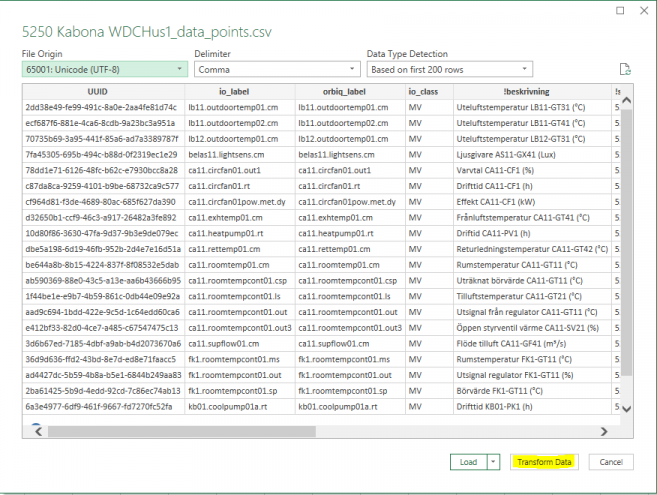
Task: Click cell Rumstemperatur CA11-GT11 (°C)
Action: 532,265
